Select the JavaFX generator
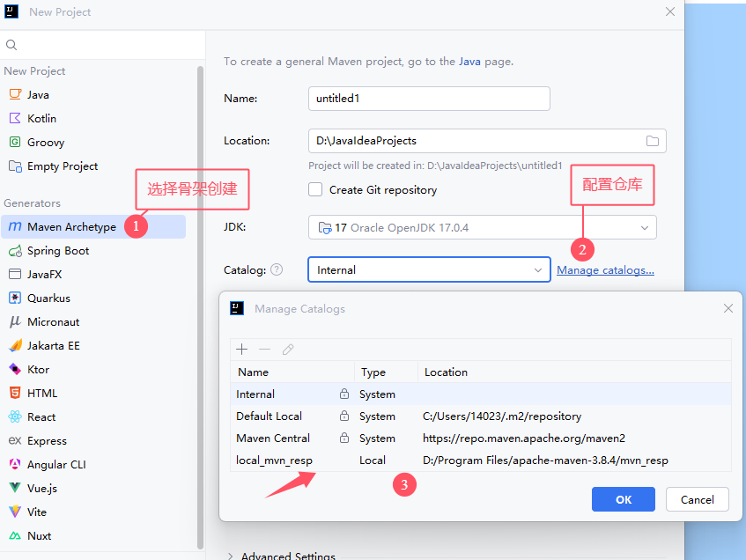The height and width of the screenshot is (560, 746). tap(93, 275)
